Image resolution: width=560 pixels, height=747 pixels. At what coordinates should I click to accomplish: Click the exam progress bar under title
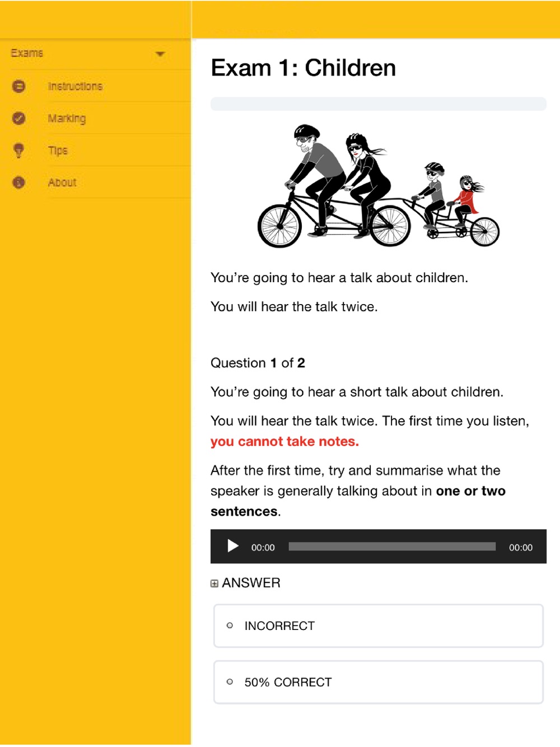point(379,104)
